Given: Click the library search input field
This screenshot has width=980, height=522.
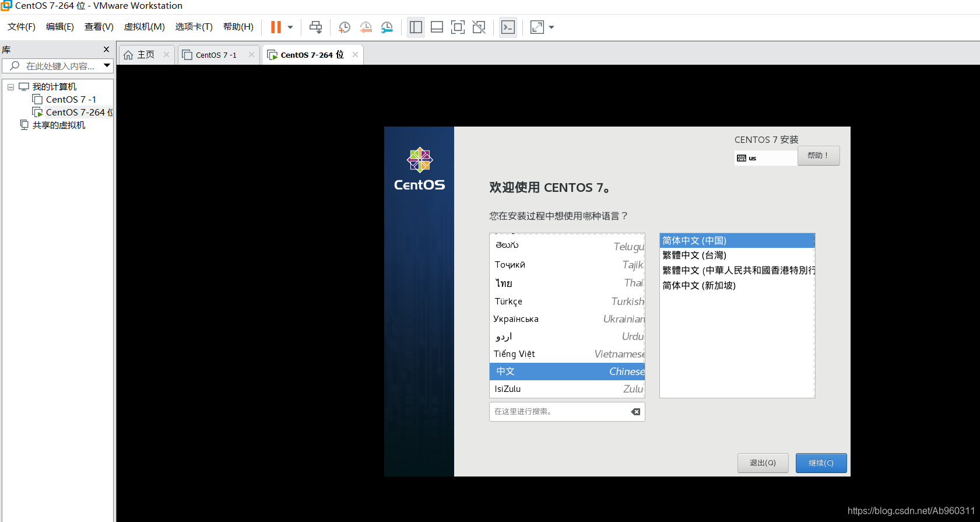Looking at the screenshot, I should (57, 66).
